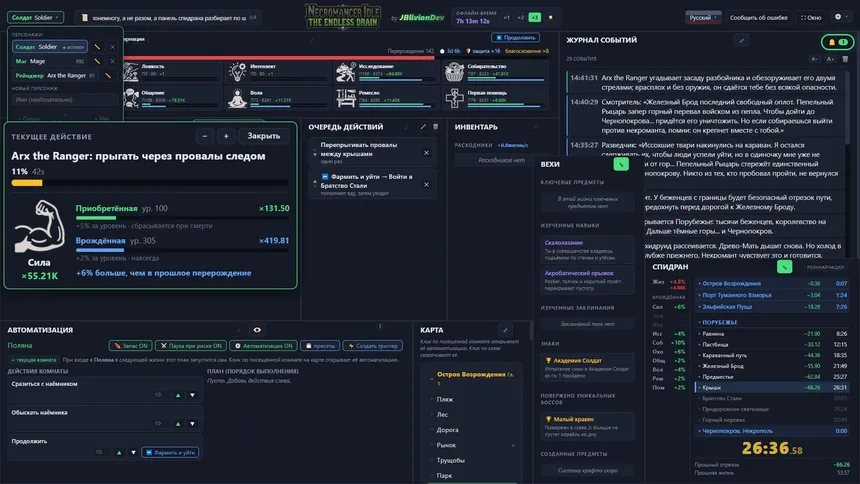Select Arx the Ranger character entry

pos(54,76)
